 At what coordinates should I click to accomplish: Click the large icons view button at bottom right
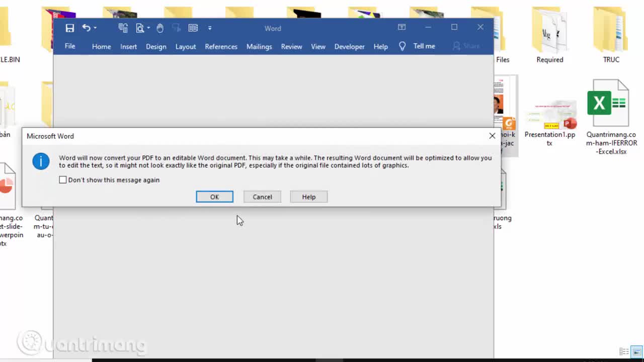(x=637, y=351)
